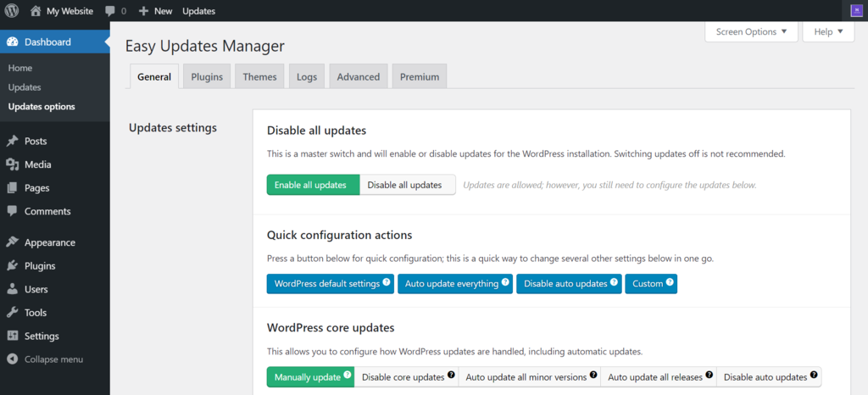The width and height of the screenshot is (868, 395).
Task: Open the Logs tab
Action: tap(307, 76)
